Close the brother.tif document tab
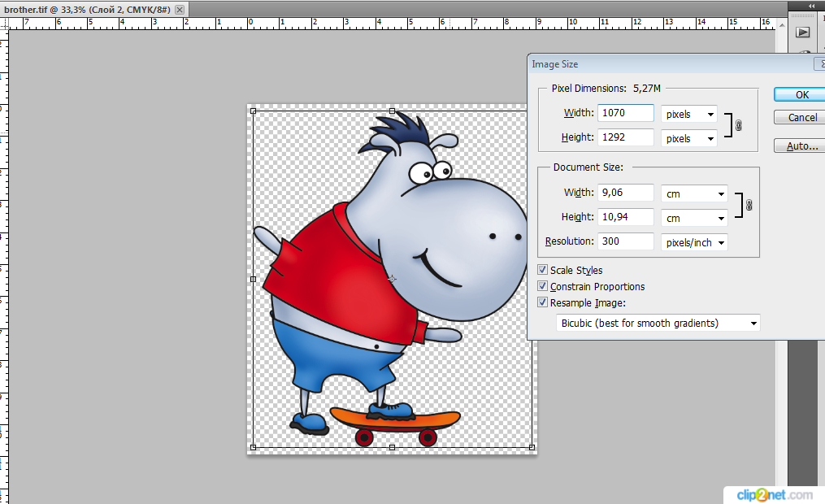 [180, 9]
